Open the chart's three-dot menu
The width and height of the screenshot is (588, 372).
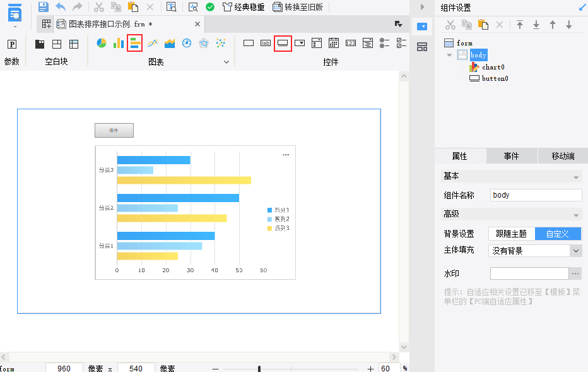point(286,155)
